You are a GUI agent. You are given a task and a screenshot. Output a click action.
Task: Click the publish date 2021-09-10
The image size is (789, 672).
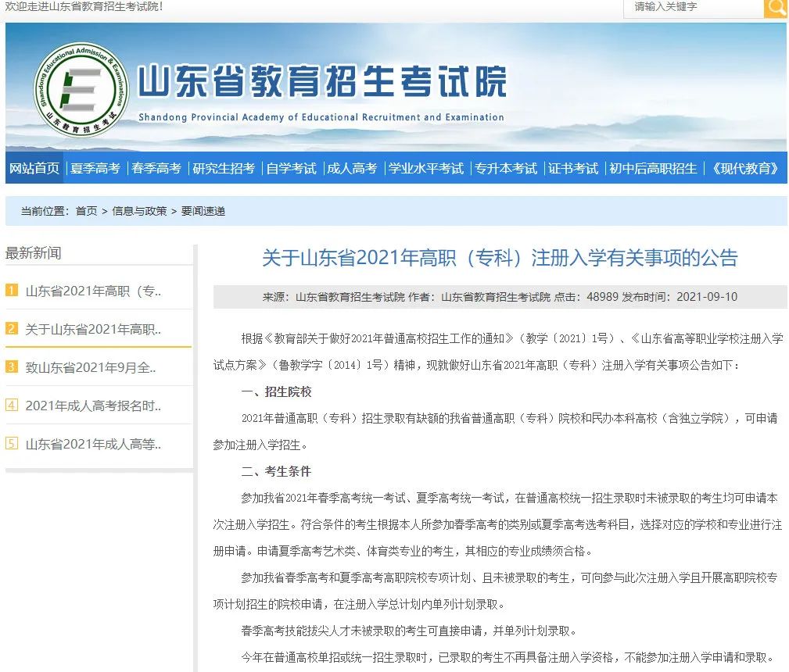tap(706, 297)
